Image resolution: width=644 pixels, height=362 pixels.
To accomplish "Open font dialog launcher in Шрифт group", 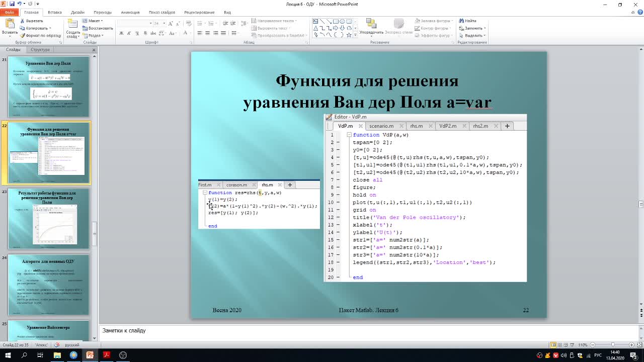I will 191,43.
